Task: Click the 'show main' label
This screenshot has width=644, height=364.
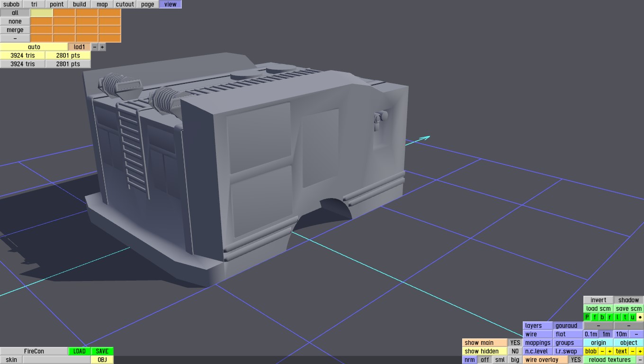Action: point(485,343)
